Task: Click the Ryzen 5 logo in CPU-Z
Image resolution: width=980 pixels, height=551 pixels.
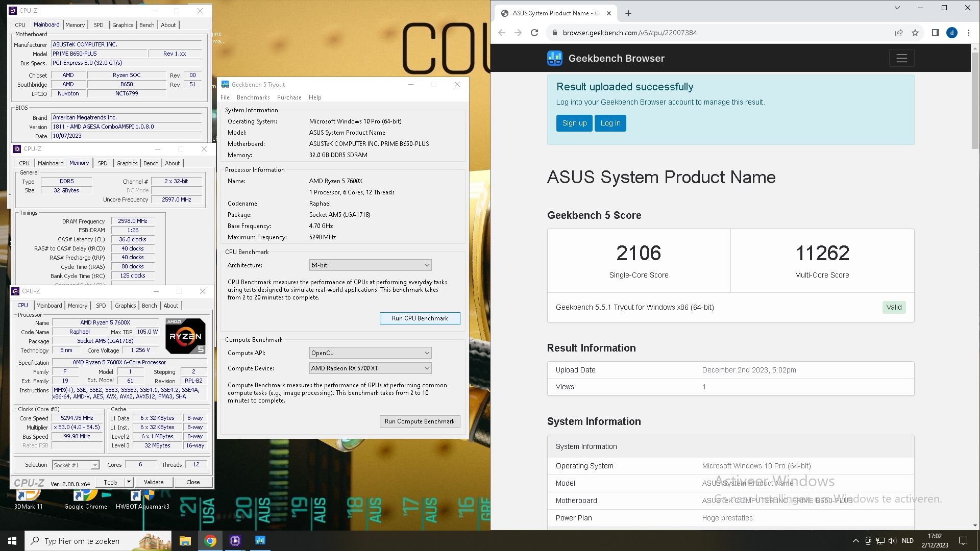Action: click(185, 336)
